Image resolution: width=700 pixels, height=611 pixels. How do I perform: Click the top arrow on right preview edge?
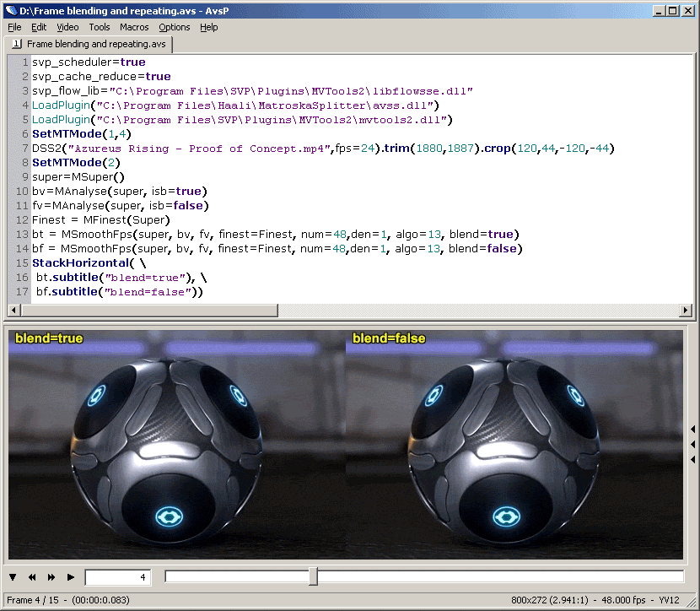(x=692, y=429)
